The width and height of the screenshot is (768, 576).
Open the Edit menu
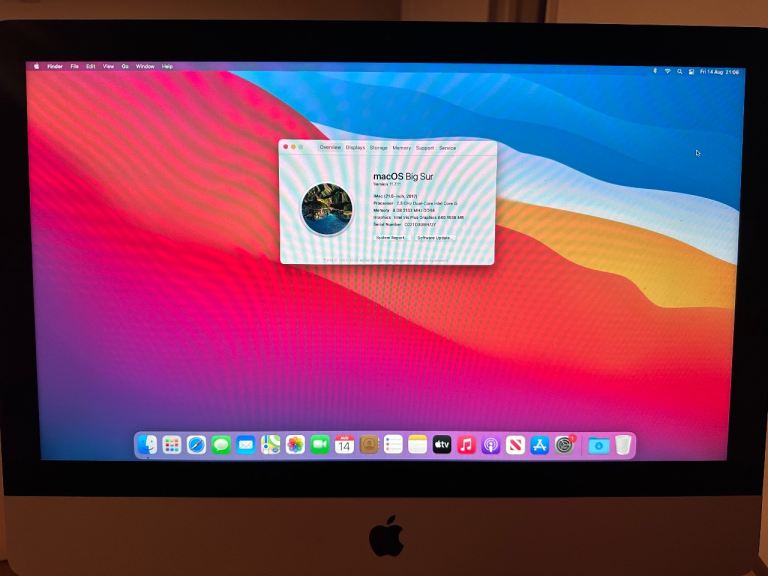point(91,66)
